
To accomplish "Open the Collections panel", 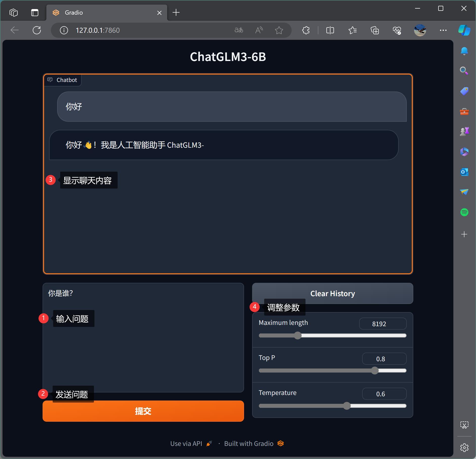I will 375,30.
